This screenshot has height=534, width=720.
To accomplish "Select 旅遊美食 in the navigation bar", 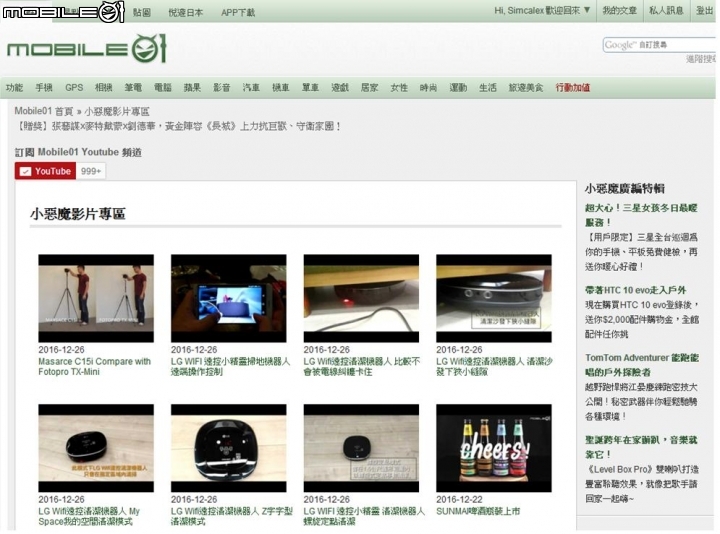I will (x=526, y=87).
